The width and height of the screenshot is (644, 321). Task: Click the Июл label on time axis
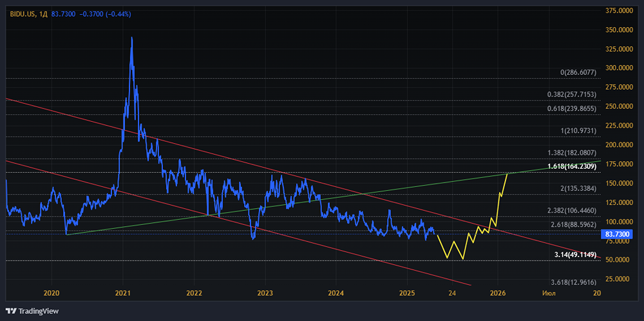point(549,293)
